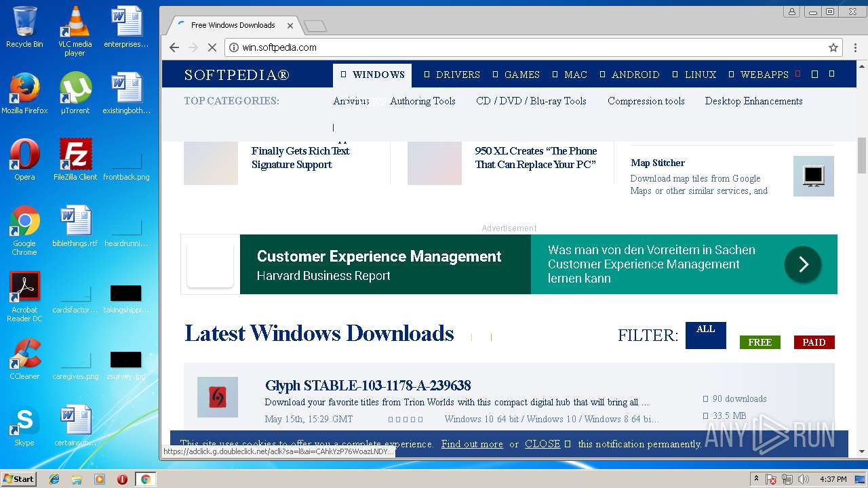Select the µTorrent desktop shortcut

[75, 94]
